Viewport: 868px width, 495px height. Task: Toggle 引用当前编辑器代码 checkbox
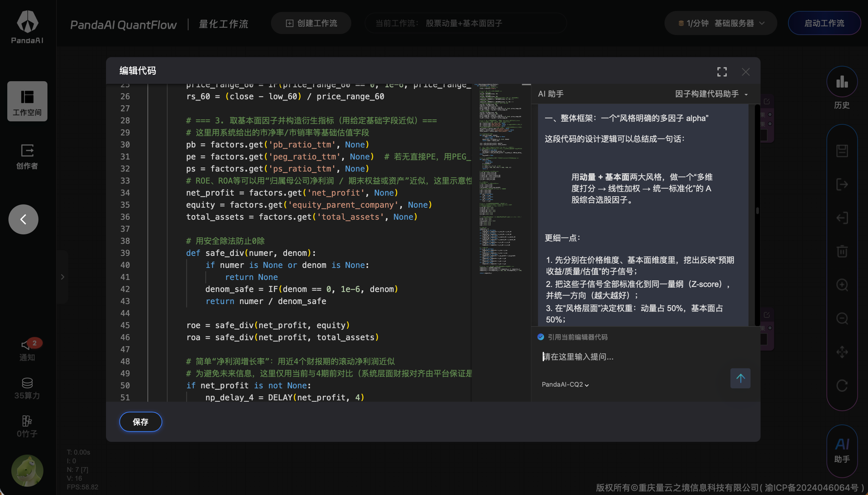[541, 337]
